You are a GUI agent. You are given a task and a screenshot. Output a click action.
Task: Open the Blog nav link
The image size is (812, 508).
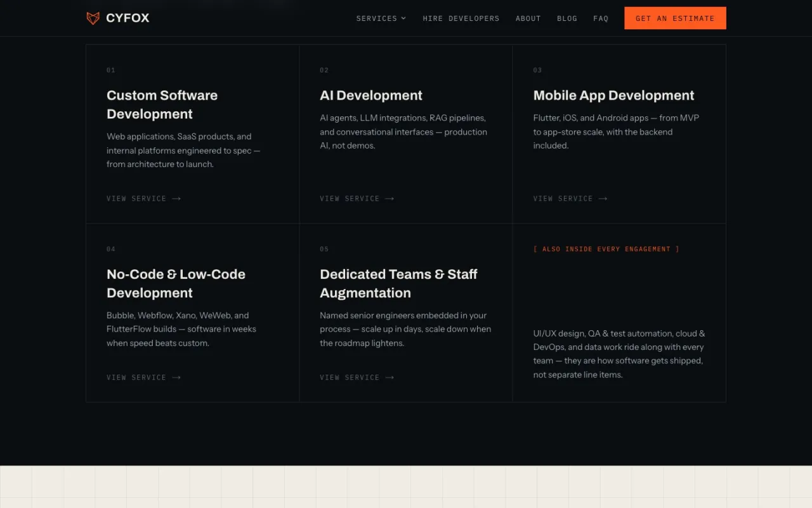point(567,18)
